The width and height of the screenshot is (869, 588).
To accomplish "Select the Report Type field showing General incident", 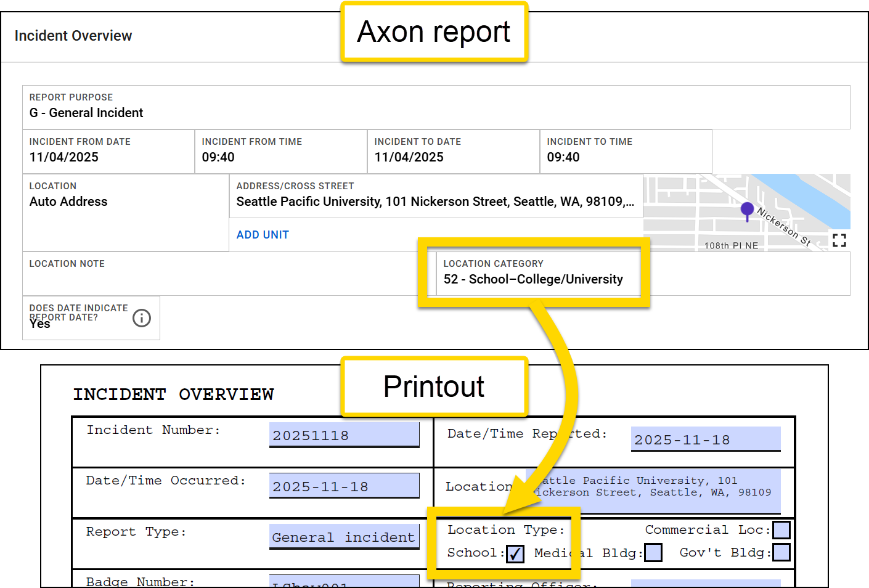I will point(344,537).
